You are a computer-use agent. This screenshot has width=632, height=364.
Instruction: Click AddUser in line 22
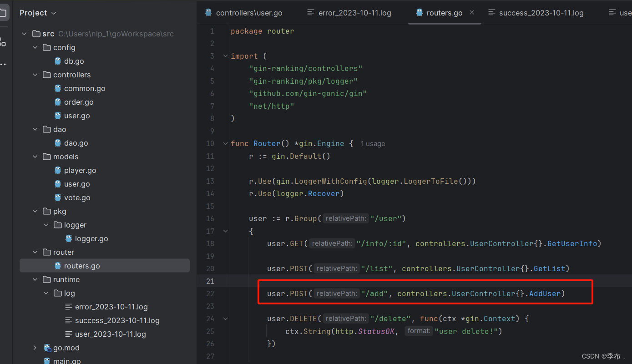(x=545, y=293)
